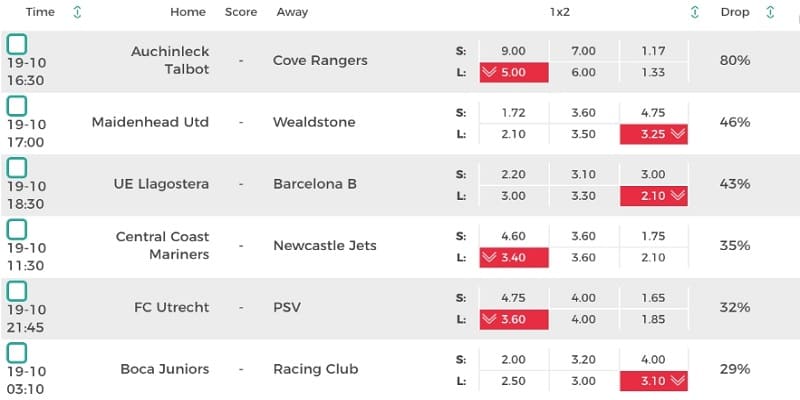Select red 3.10 Racing Club odds
This screenshot has height=400, width=800.
click(654, 381)
